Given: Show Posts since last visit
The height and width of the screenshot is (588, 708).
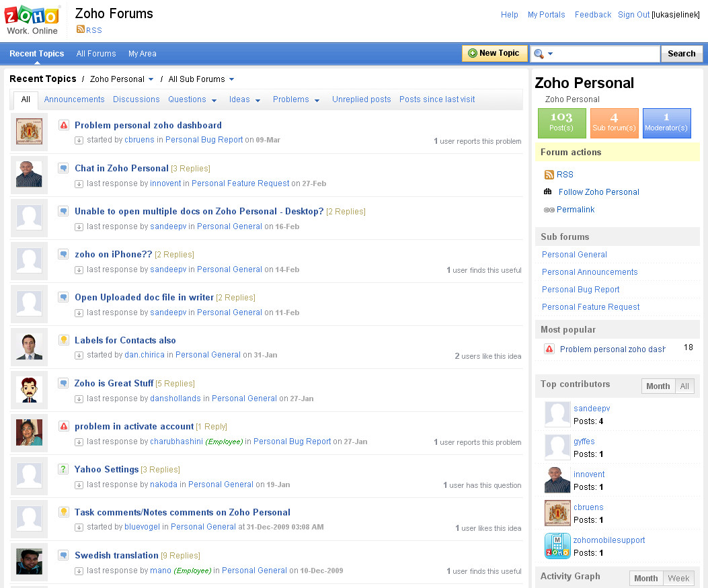Looking at the screenshot, I should 436,99.
